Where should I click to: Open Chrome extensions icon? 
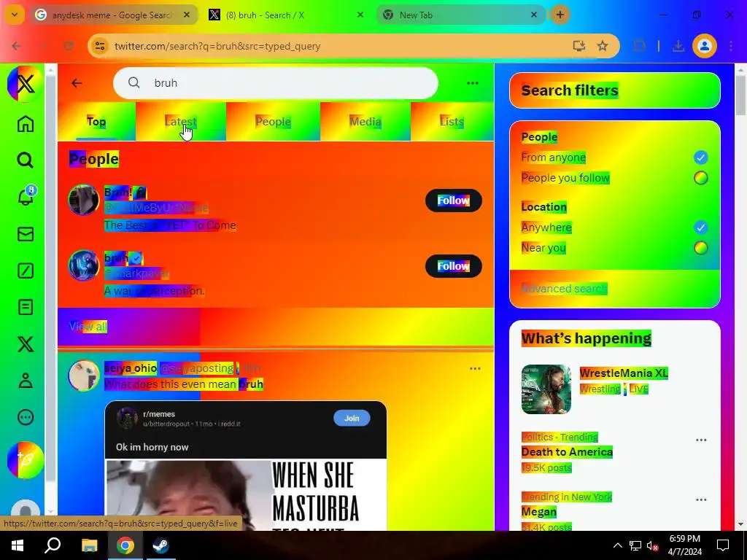639,46
